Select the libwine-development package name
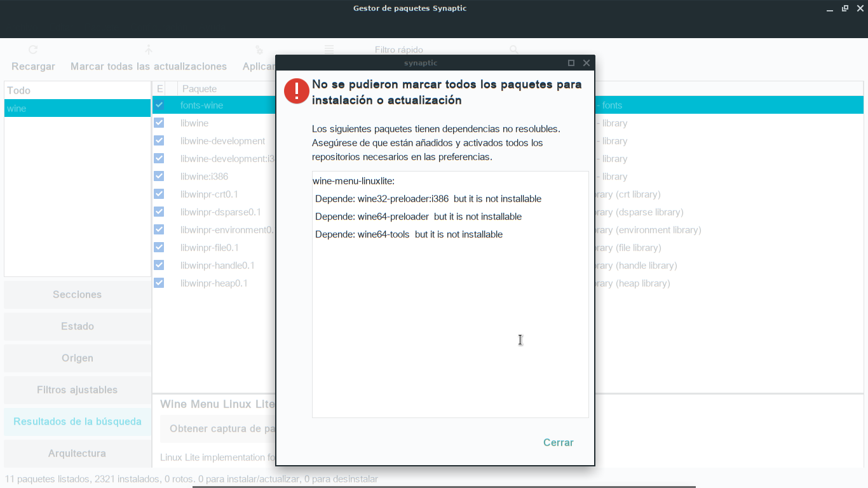 (222, 140)
